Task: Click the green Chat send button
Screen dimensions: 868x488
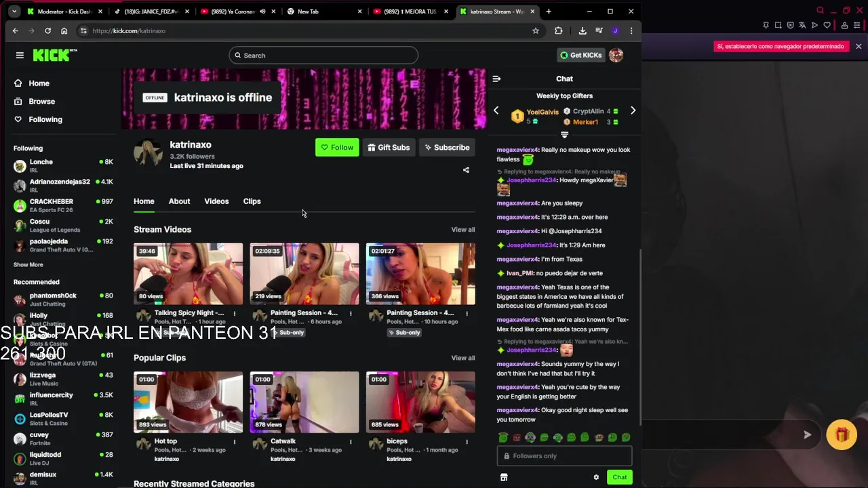Action: pyautogui.click(x=620, y=477)
